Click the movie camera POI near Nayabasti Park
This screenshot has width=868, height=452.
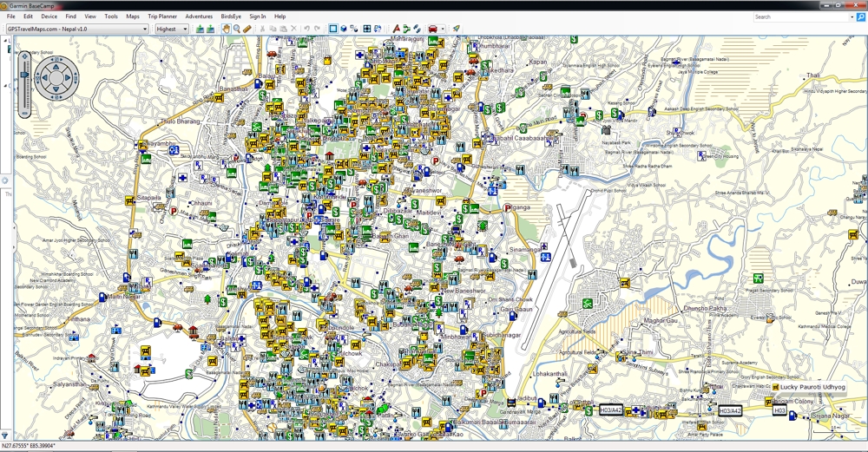pos(606,130)
